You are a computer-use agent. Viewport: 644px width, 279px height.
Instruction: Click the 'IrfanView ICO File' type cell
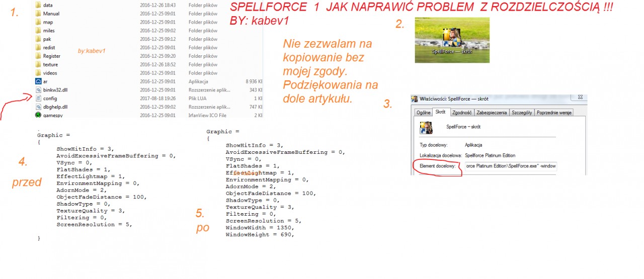tap(208, 115)
